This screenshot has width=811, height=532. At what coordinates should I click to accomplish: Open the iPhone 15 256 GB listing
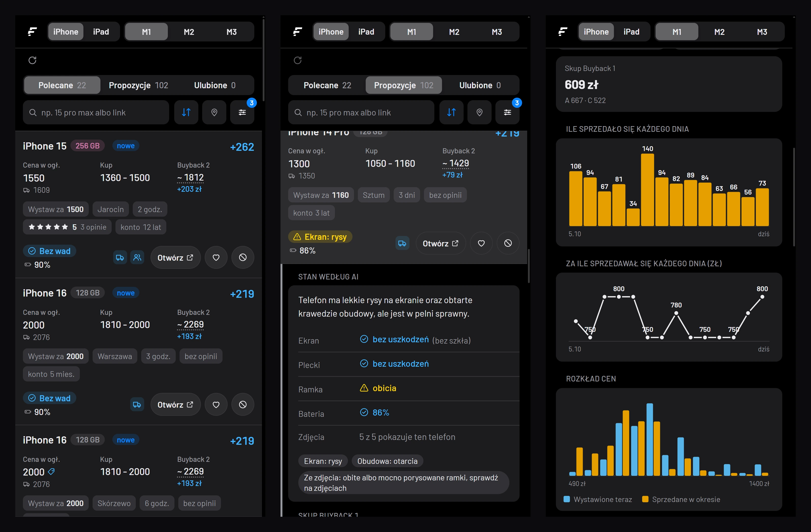[175, 257]
